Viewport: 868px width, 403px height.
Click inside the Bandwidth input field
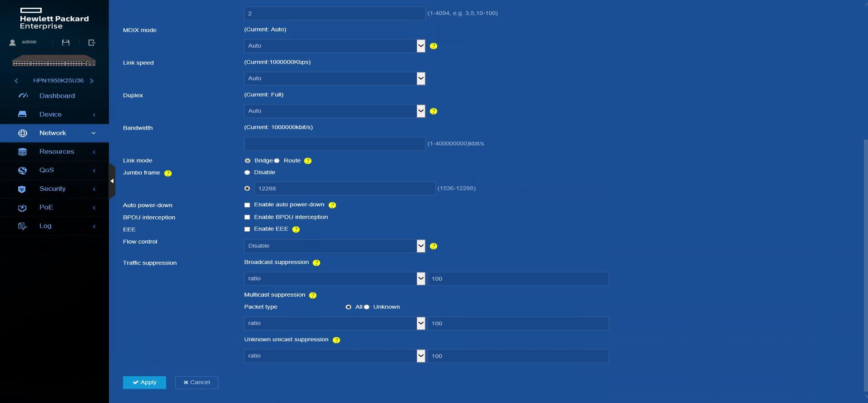335,144
